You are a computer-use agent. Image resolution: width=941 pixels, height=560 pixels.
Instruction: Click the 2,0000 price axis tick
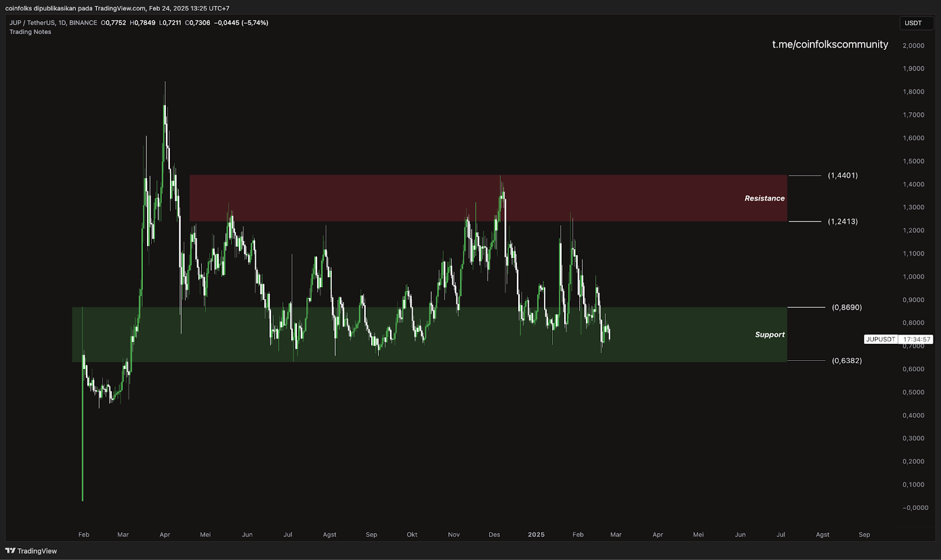click(x=913, y=45)
